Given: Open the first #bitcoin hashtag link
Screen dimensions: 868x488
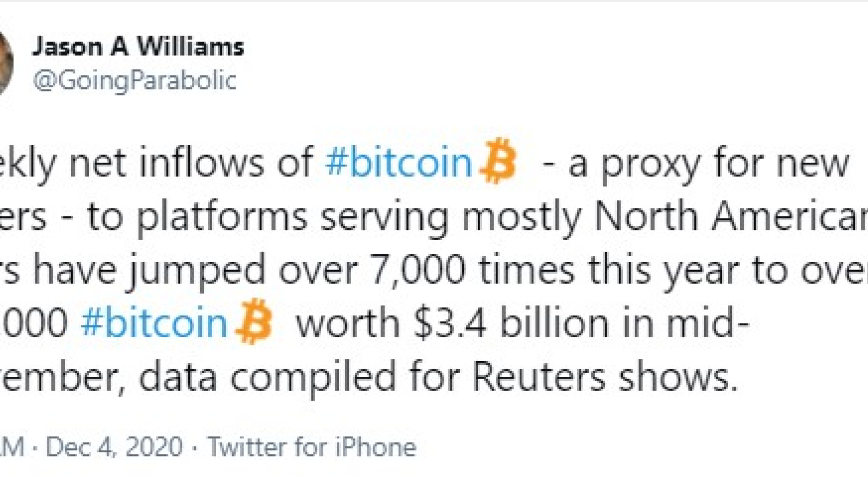Looking at the screenshot, I should (x=399, y=162).
